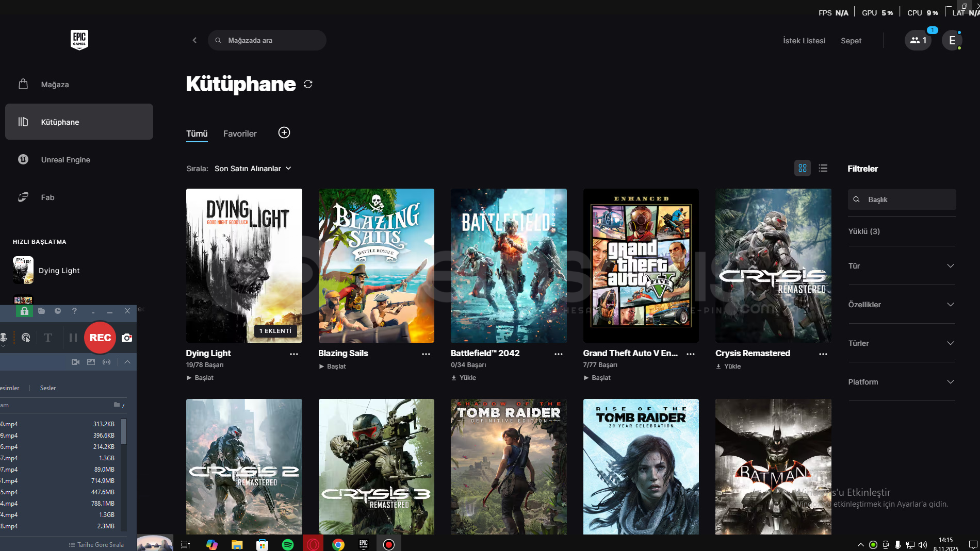Select the recorder's text overlay T tool
Screen dimensions: 980x551
[48, 338]
